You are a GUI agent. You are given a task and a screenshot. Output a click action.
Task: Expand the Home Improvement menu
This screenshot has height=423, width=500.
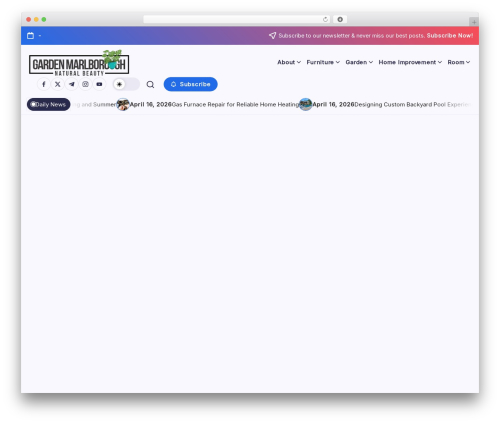pos(410,62)
